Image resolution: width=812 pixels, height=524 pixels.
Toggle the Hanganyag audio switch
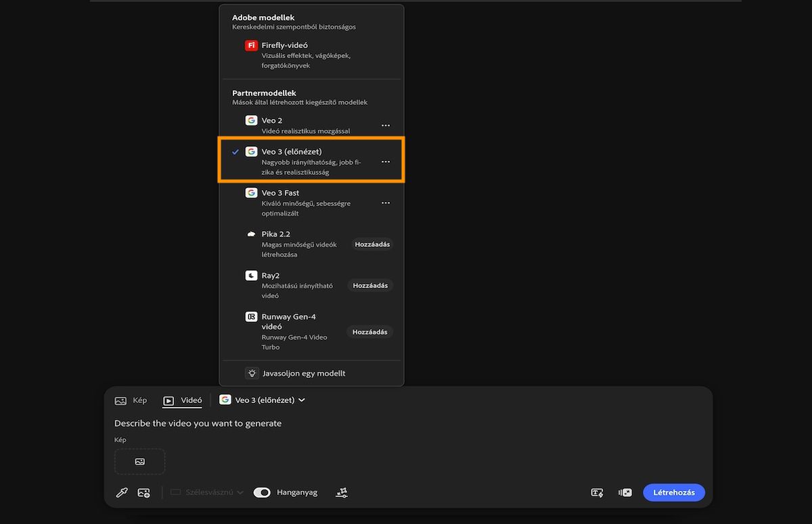pyautogui.click(x=262, y=493)
